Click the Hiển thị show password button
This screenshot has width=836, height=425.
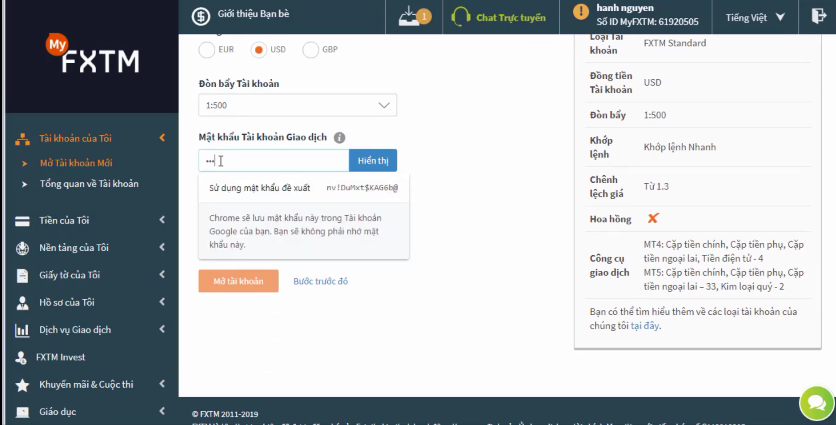[x=373, y=161]
